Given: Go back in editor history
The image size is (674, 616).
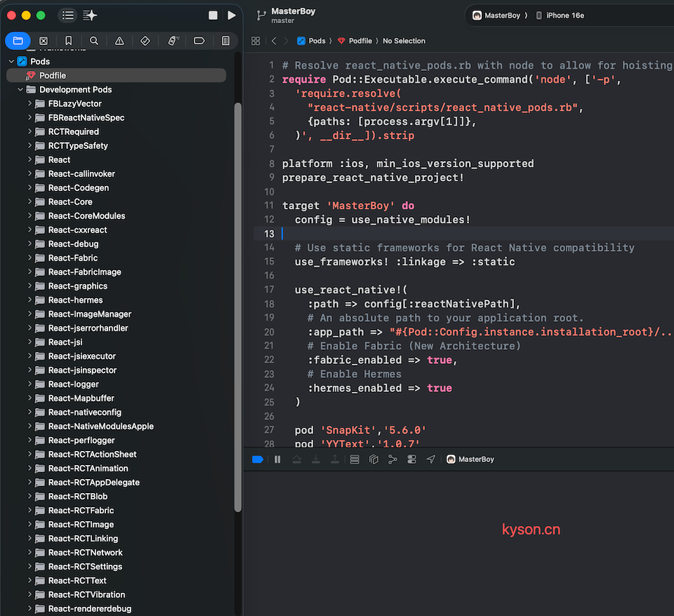Looking at the screenshot, I should 275,41.
